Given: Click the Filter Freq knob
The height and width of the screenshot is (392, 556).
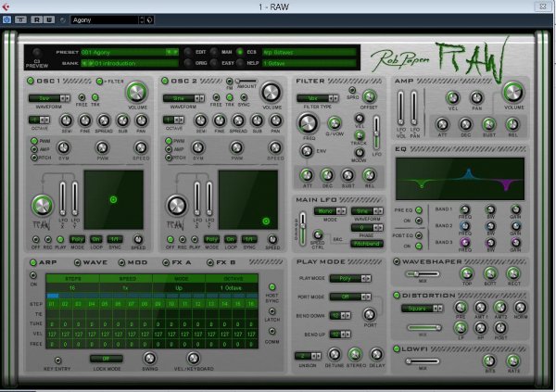Looking at the screenshot, I should (x=308, y=123).
